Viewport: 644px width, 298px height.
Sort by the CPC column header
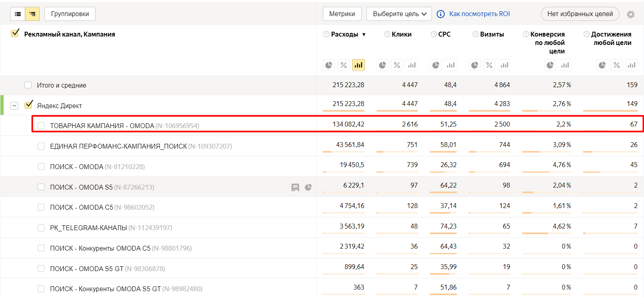[x=444, y=34]
